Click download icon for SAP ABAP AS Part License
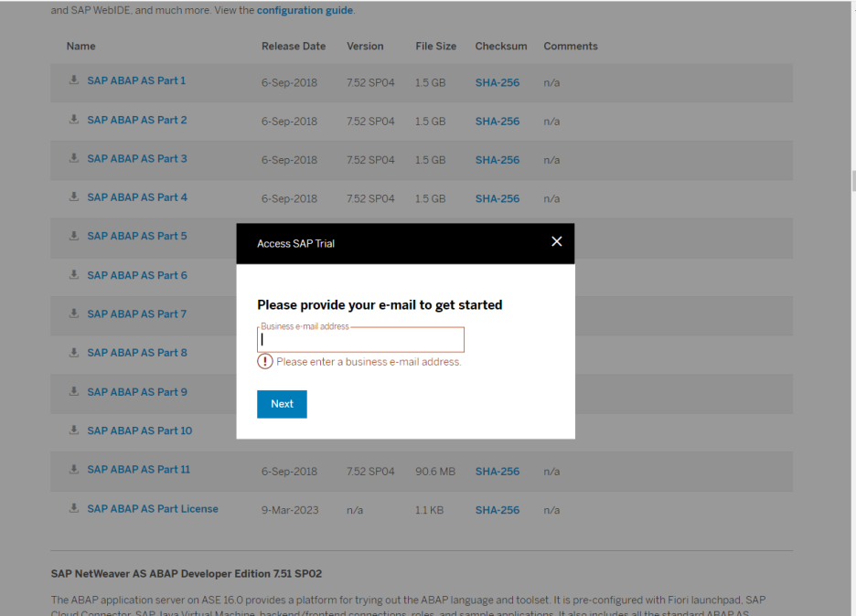 (x=74, y=508)
